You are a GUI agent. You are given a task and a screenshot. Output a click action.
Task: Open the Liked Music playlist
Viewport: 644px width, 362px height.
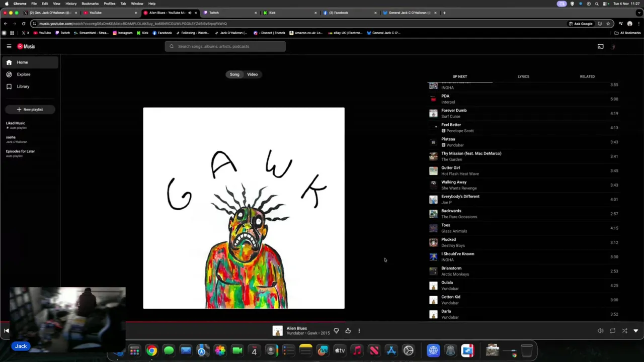click(x=30, y=125)
